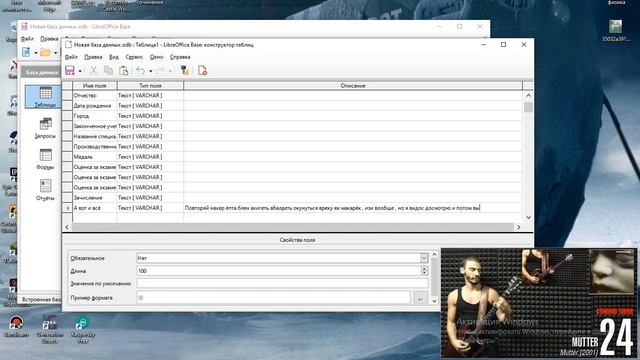Click the Имя поля column header
640x360 pixels.
pos(95,86)
